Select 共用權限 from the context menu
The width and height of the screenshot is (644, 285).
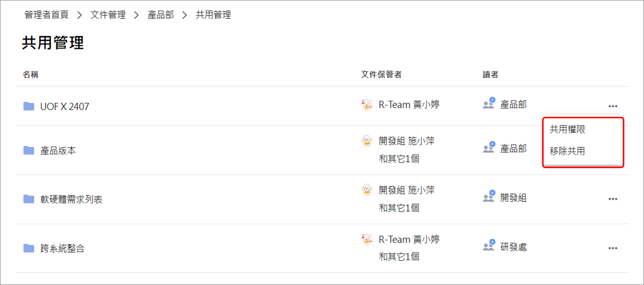coord(567,129)
